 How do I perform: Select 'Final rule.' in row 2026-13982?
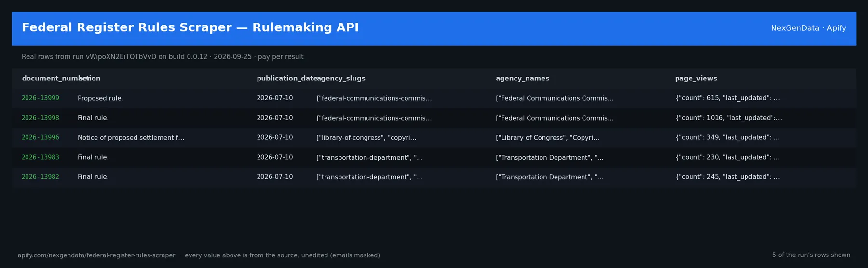click(93, 177)
